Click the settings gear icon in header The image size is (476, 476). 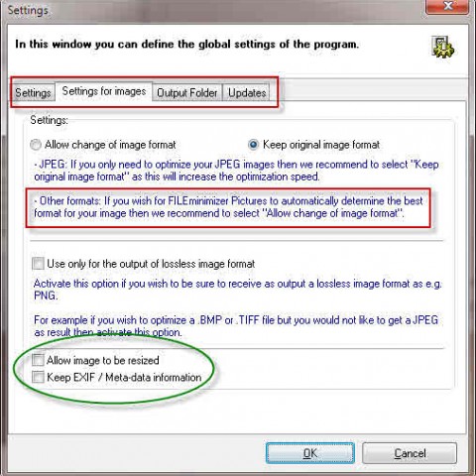(442, 47)
